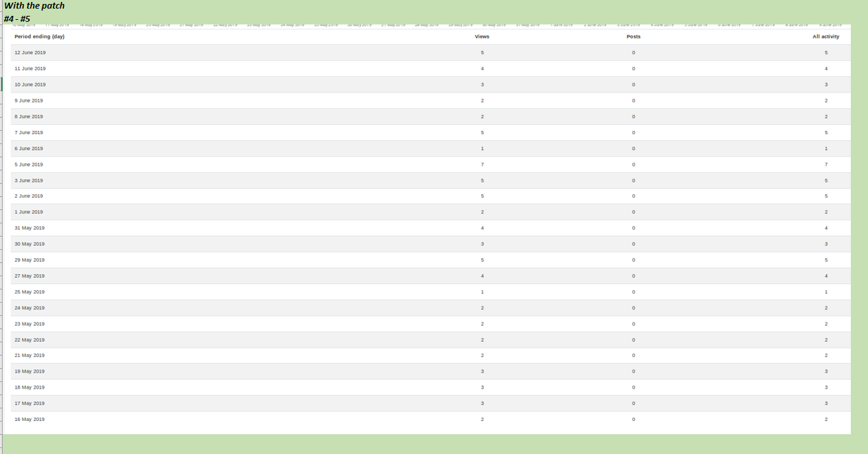Click All activity value 5 for 2 June 2019
Viewport: 868px width, 454px height.
(826, 196)
